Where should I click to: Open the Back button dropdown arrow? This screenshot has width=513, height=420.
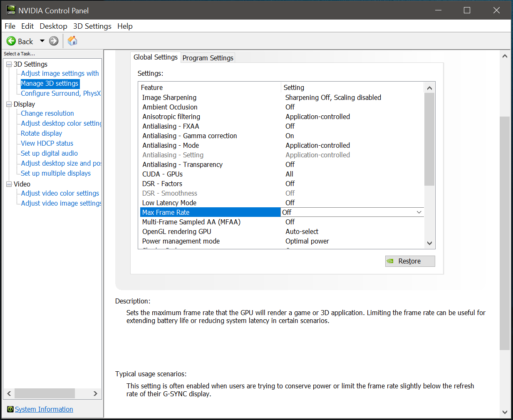(x=42, y=41)
